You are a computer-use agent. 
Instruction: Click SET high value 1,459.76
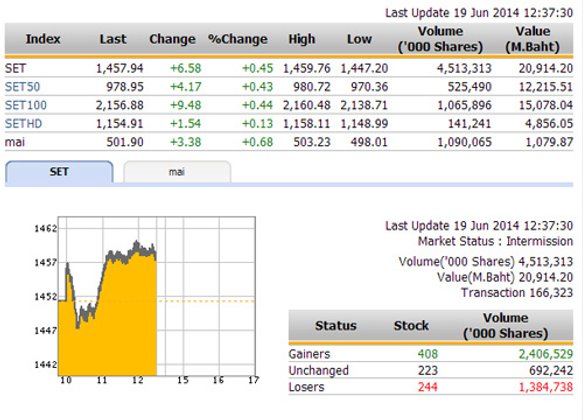(307, 68)
